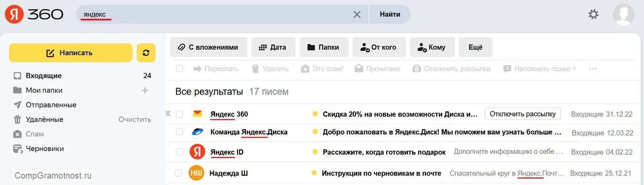
Task: Add a new folder with plus icon
Action: pyautogui.click(x=145, y=90)
